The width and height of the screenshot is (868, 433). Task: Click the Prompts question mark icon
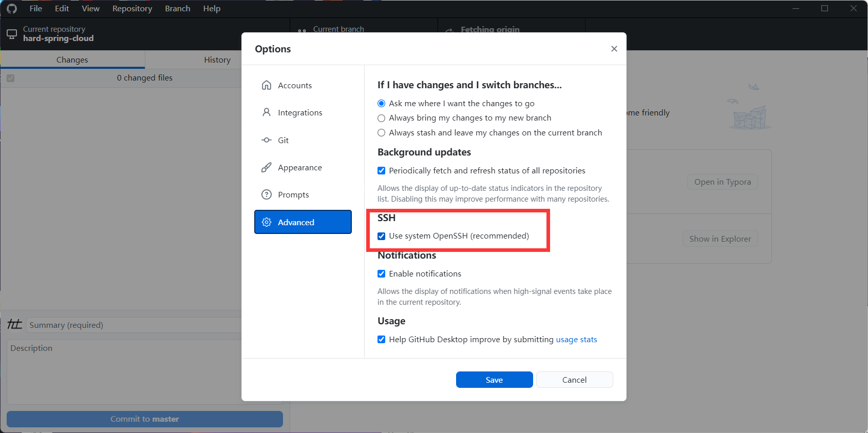coord(266,194)
